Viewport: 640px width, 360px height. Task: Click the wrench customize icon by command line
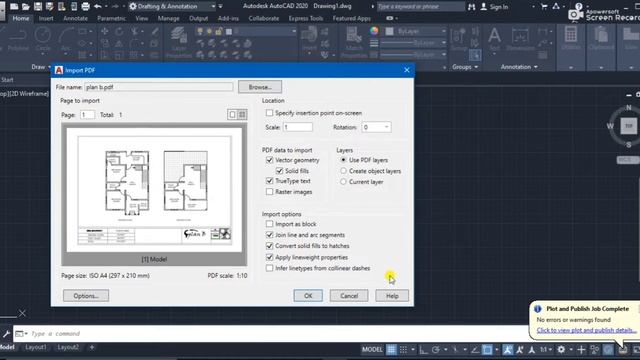pos(6,334)
